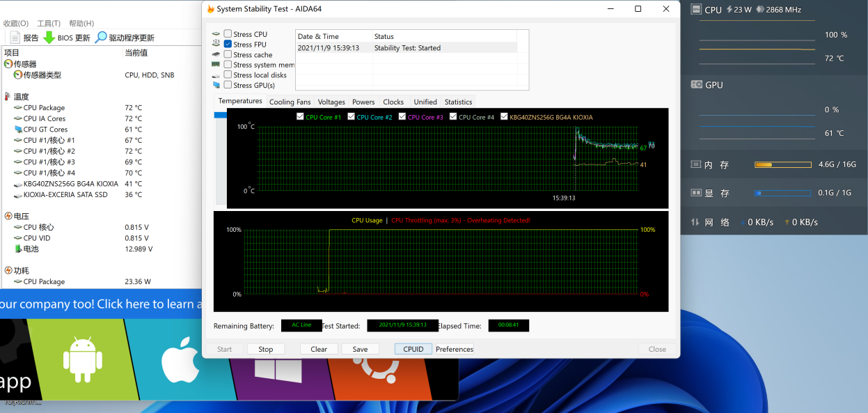Open the Unified tab

coord(425,102)
